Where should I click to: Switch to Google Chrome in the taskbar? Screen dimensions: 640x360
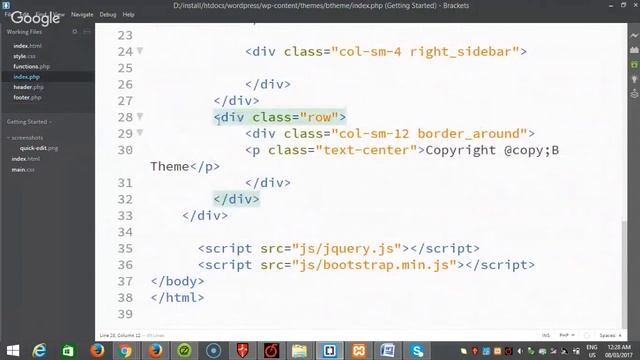(125, 351)
